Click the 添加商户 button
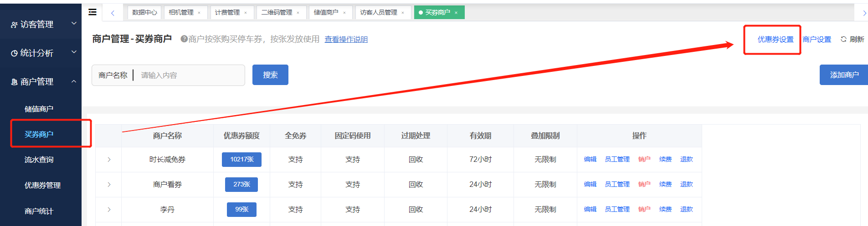 click(x=844, y=75)
